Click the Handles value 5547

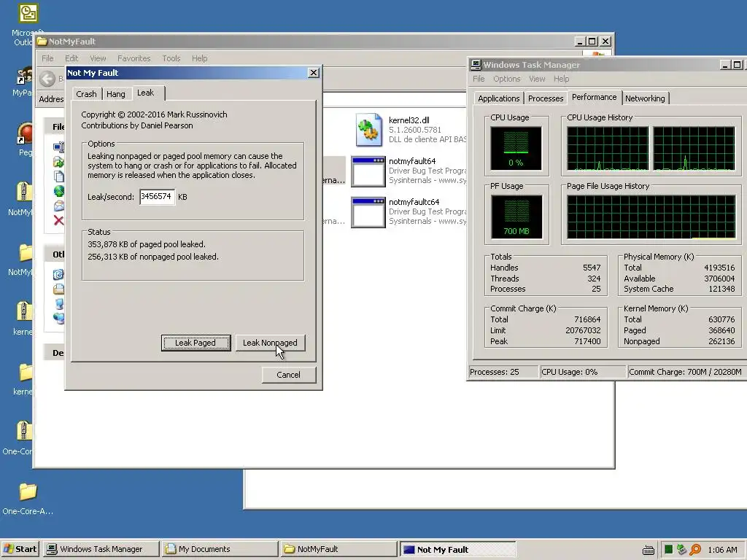point(592,268)
